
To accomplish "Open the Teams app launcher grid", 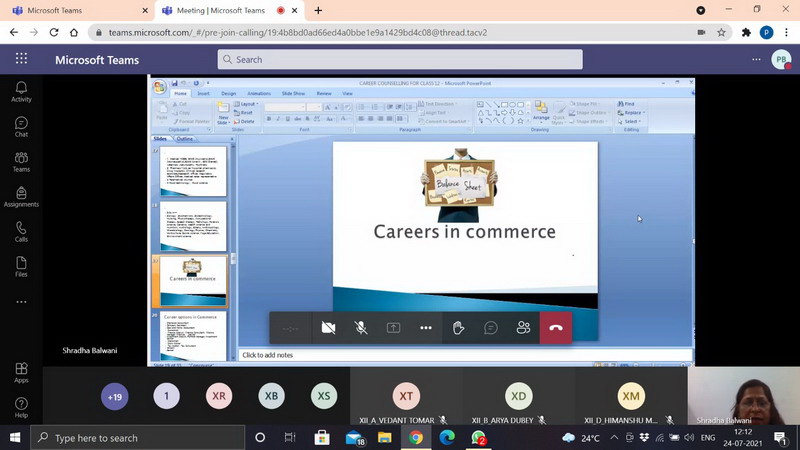I will (21, 59).
